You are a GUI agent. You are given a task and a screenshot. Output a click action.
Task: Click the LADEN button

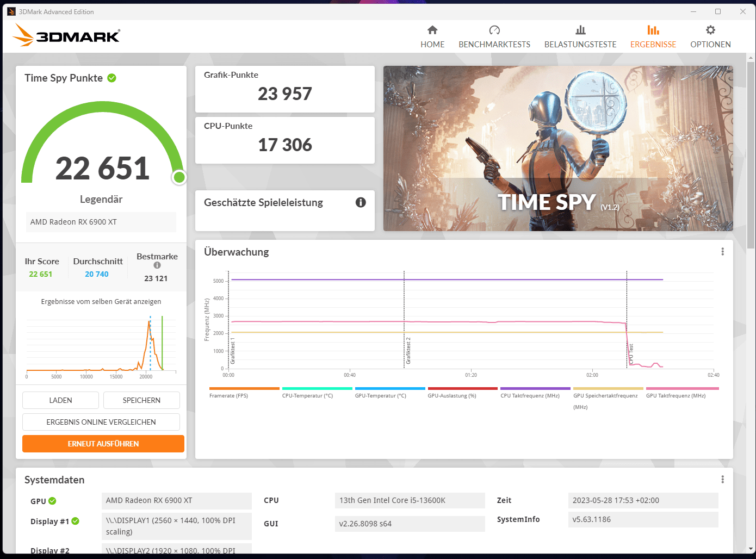click(x=60, y=400)
